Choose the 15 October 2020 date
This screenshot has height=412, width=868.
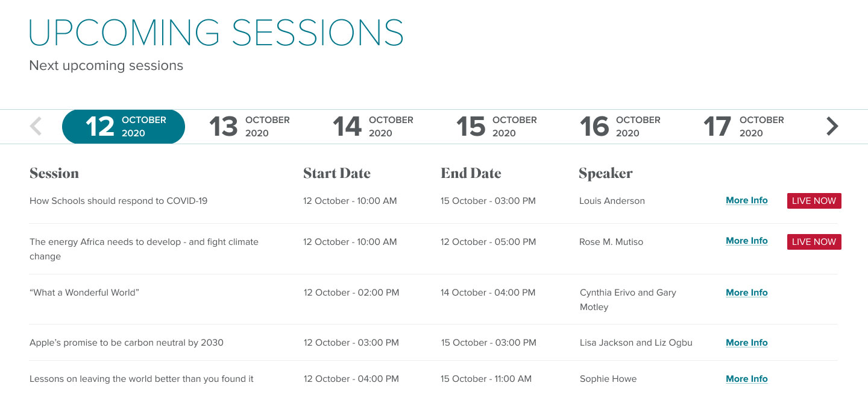point(497,127)
